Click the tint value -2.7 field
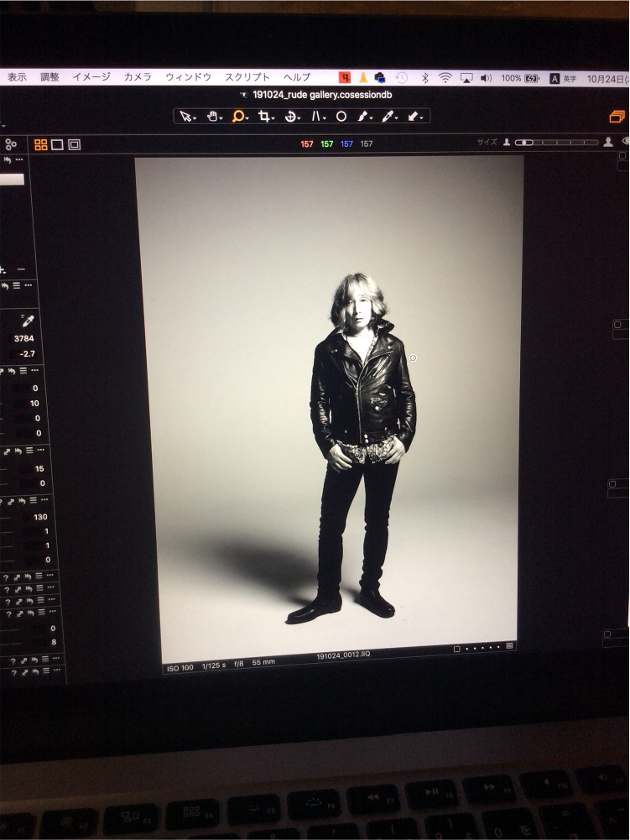This screenshot has height=840, width=630. pos(27,353)
